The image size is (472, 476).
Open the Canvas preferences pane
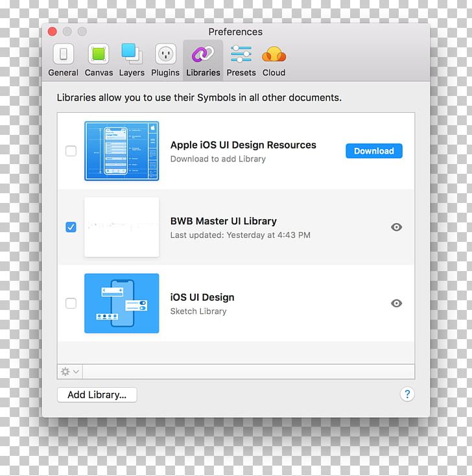coord(99,60)
